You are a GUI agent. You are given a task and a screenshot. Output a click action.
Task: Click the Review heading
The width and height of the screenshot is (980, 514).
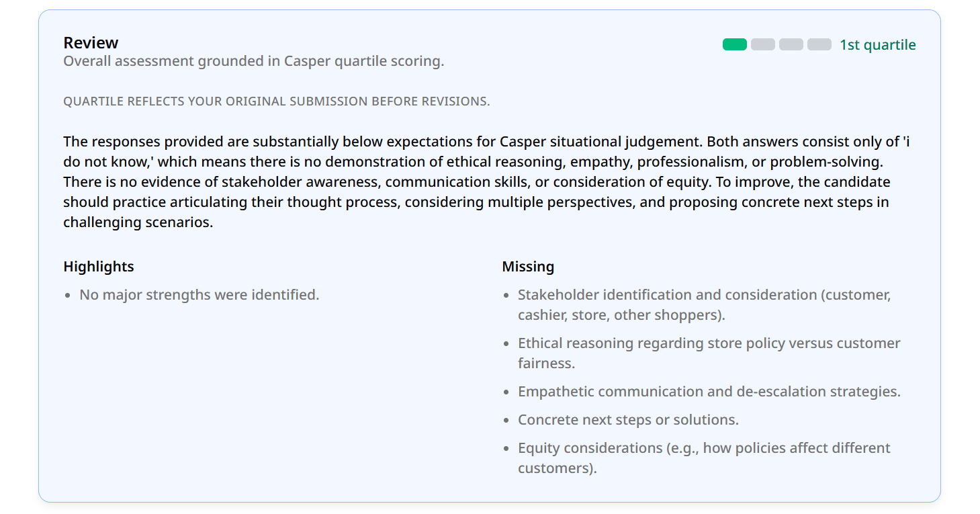[x=91, y=42]
